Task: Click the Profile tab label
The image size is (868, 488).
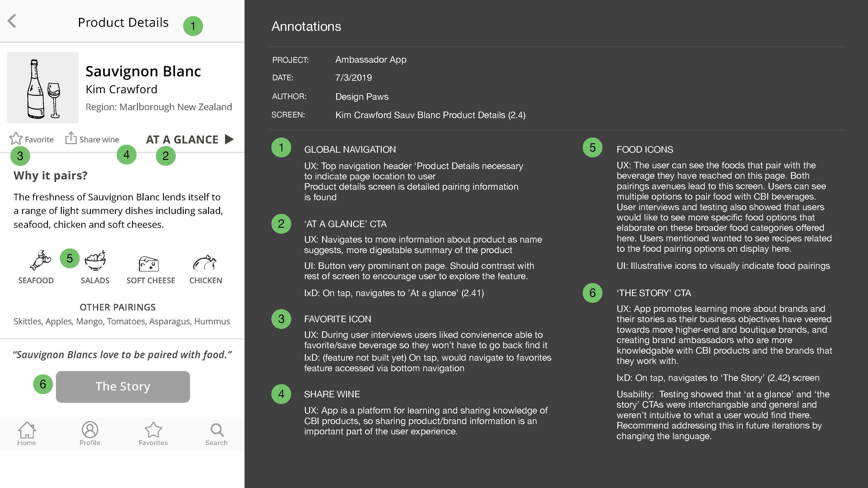Action: click(90, 442)
